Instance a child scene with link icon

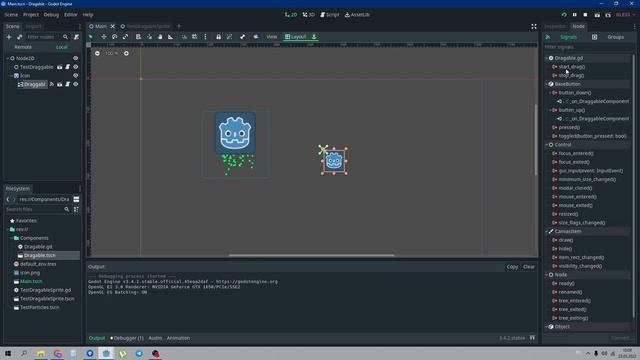[x=19, y=37]
